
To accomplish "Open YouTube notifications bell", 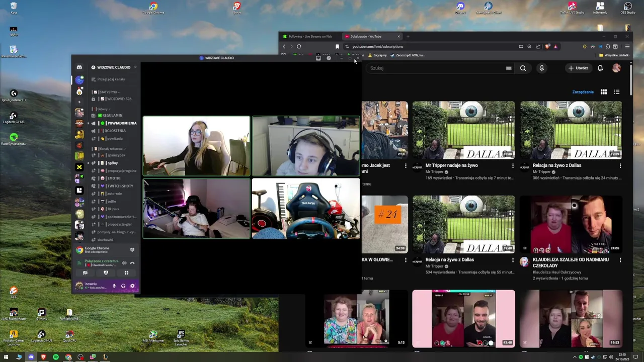I will (600, 68).
